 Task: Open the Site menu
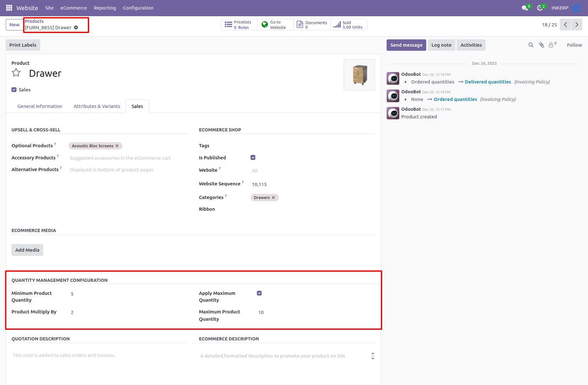coord(49,8)
